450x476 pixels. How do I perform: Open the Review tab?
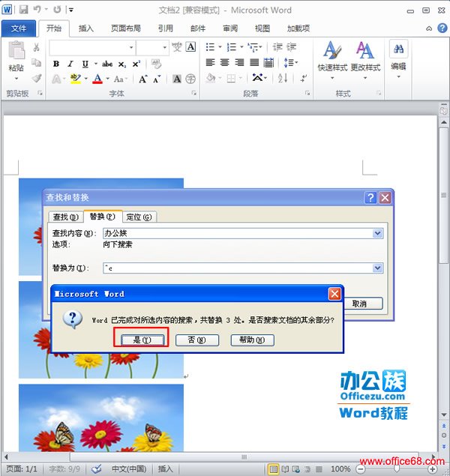(x=230, y=28)
